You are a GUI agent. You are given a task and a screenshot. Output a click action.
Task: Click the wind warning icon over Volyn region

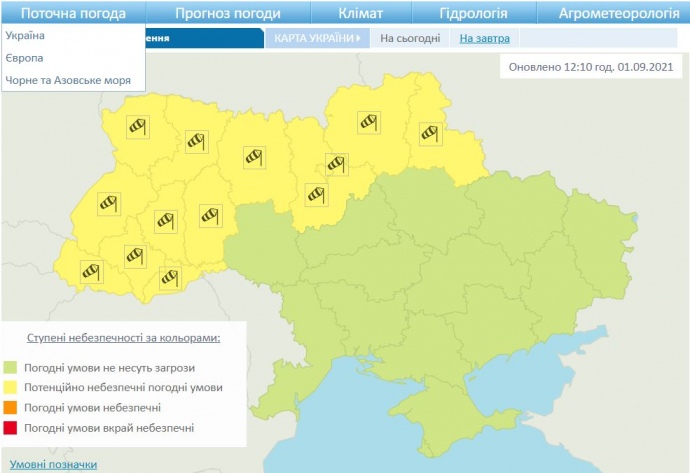pos(138,126)
